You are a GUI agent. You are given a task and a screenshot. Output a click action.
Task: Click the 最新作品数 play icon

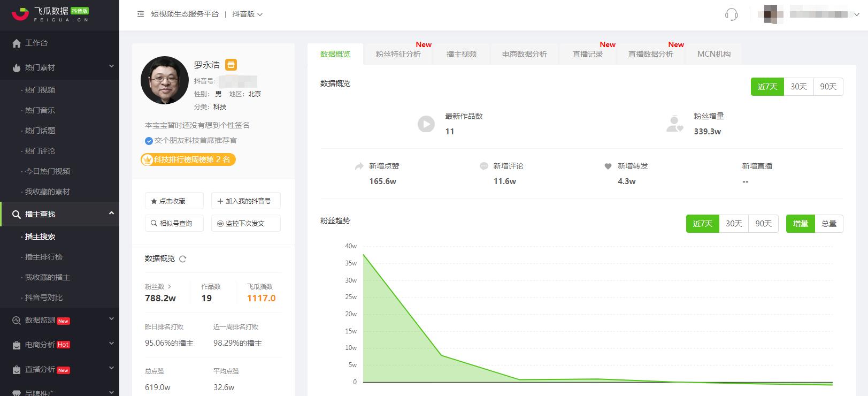click(x=426, y=124)
